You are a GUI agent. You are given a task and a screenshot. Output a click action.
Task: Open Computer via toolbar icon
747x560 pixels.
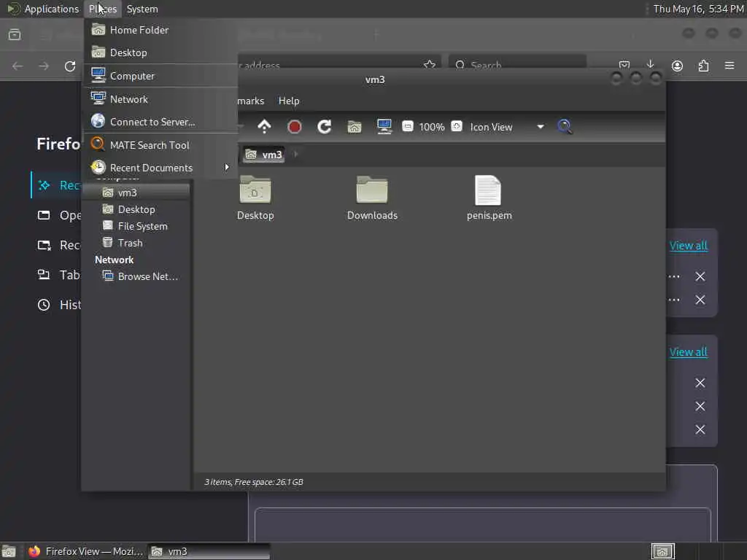click(384, 127)
